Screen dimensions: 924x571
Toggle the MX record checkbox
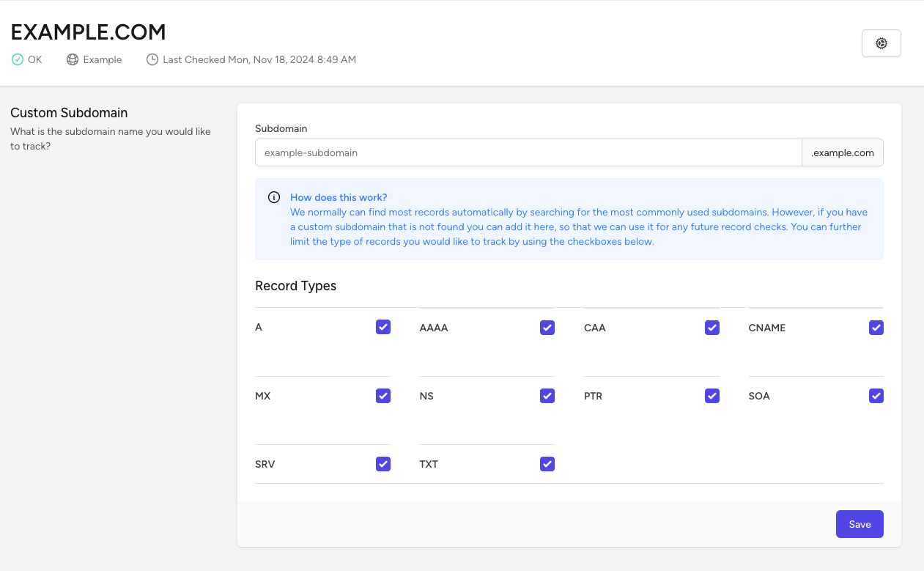coord(383,396)
